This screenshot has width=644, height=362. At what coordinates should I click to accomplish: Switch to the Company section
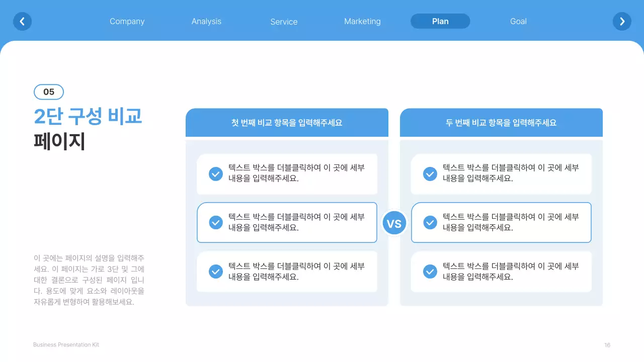tap(127, 21)
